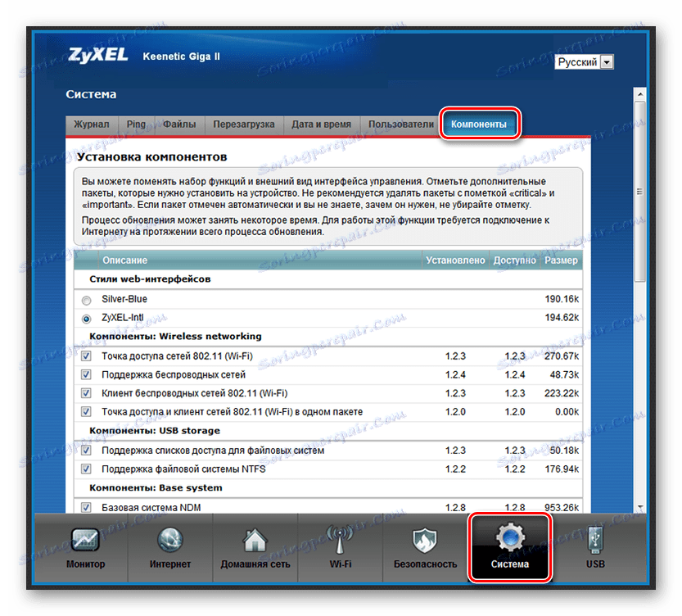The image size is (682, 616).
Task: Click the Описание column header
Action: (124, 260)
